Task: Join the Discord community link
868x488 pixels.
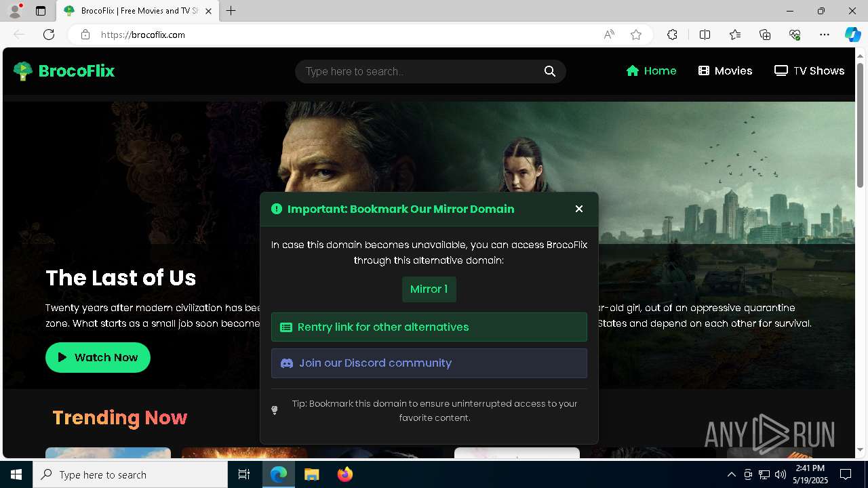Action: 429,363
